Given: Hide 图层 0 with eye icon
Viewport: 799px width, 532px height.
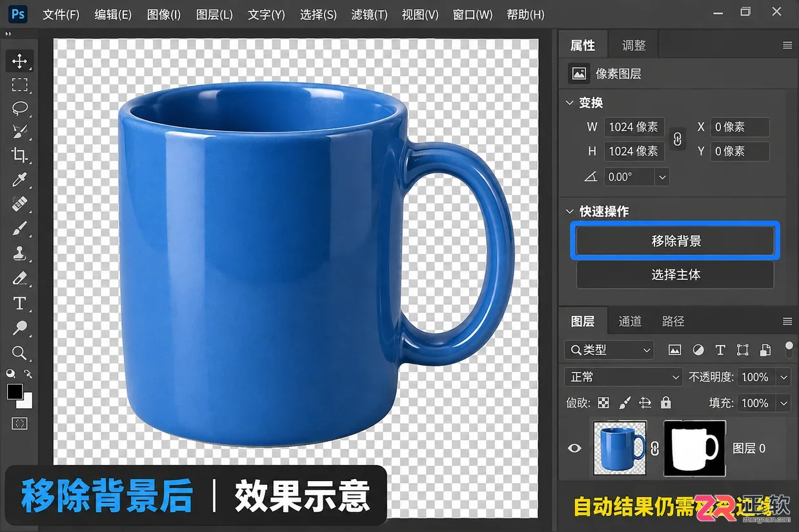Looking at the screenshot, I should (x=574, y=448).
